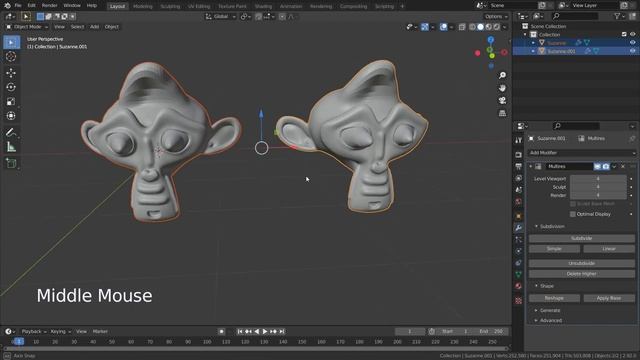Viewport: 640px width, 360px height.
Task: Open the Output properties tab
Action: point(518,167)
